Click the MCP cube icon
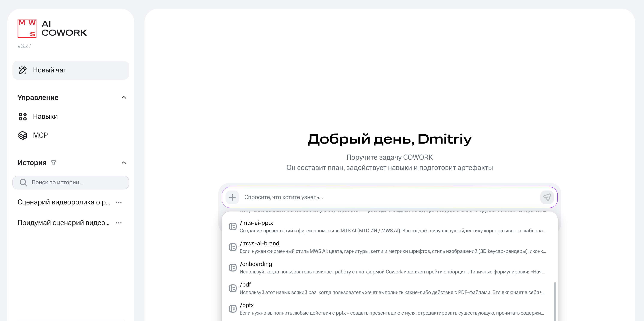The image size is (644, 321). (23, 135)
